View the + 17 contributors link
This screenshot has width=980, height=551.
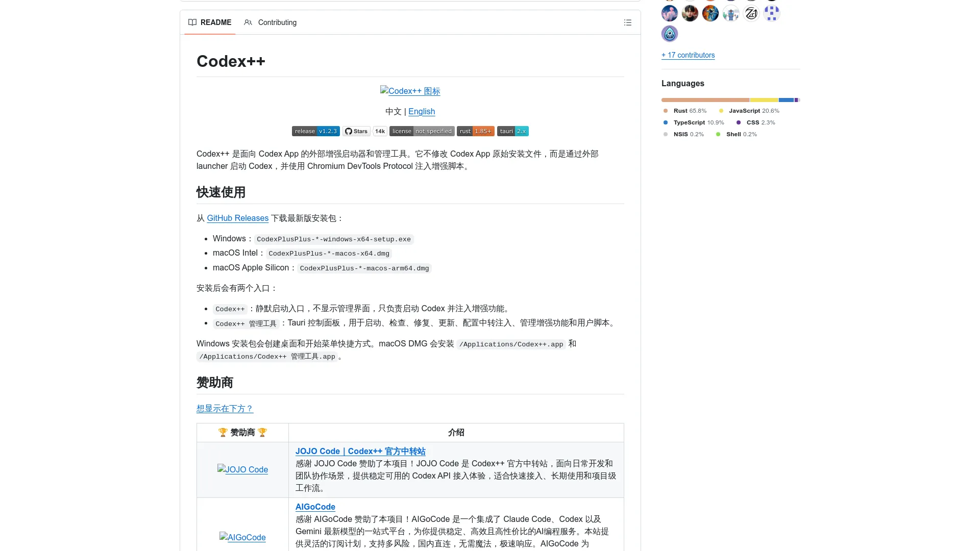click(x=688, y=55)
